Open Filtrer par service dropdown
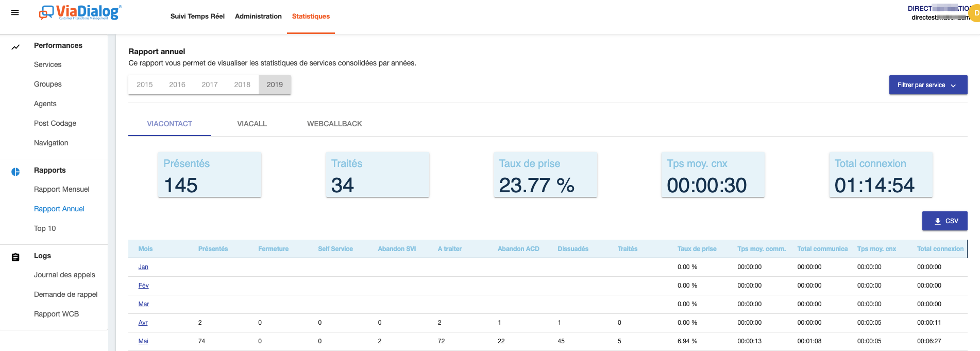The width and height of the screenshot is (980, 351). point(928,85)
